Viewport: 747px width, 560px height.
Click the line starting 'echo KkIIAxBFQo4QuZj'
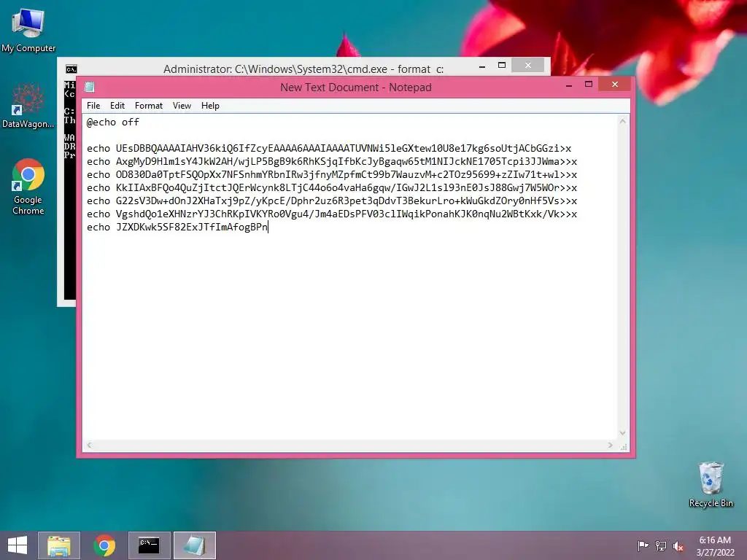click(x=332, y=187)
